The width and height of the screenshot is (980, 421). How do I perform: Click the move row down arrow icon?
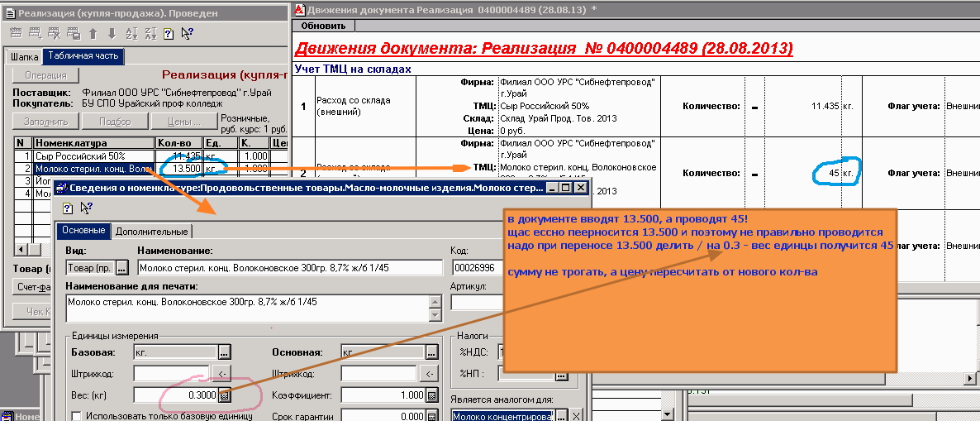tap(111, 34)
